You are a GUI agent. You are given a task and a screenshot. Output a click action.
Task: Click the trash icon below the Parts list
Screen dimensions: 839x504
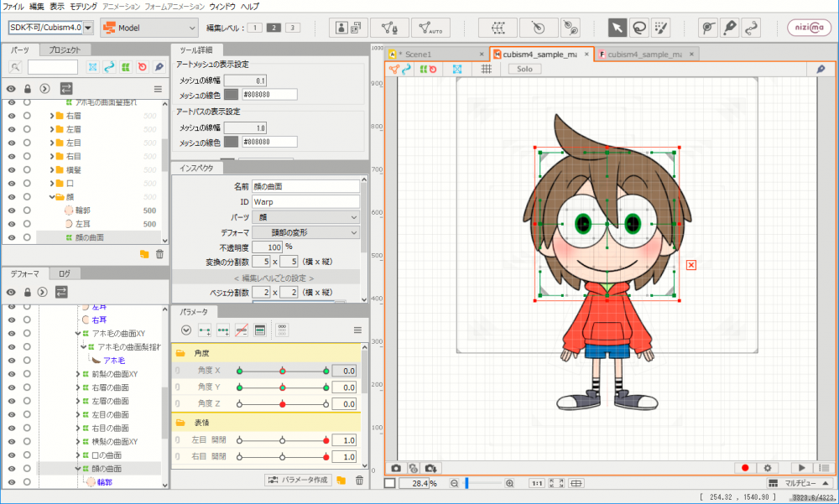click(x=159, y=254)
